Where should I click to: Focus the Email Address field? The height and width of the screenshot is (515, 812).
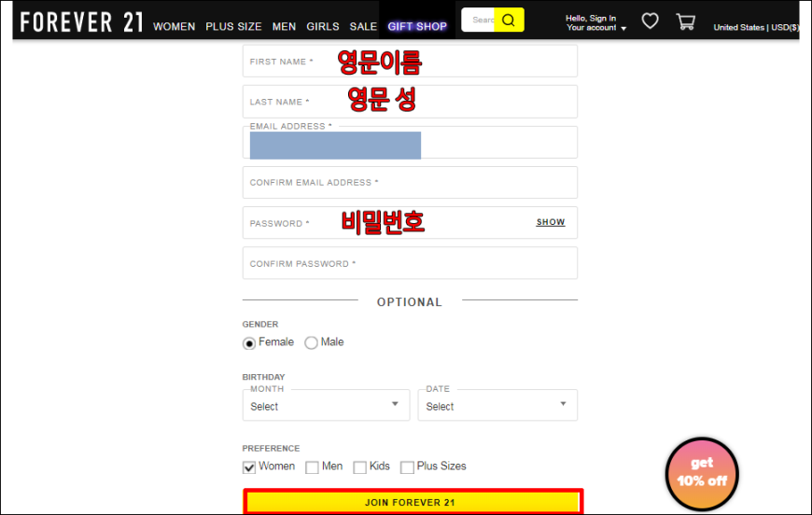pos(410,143)
